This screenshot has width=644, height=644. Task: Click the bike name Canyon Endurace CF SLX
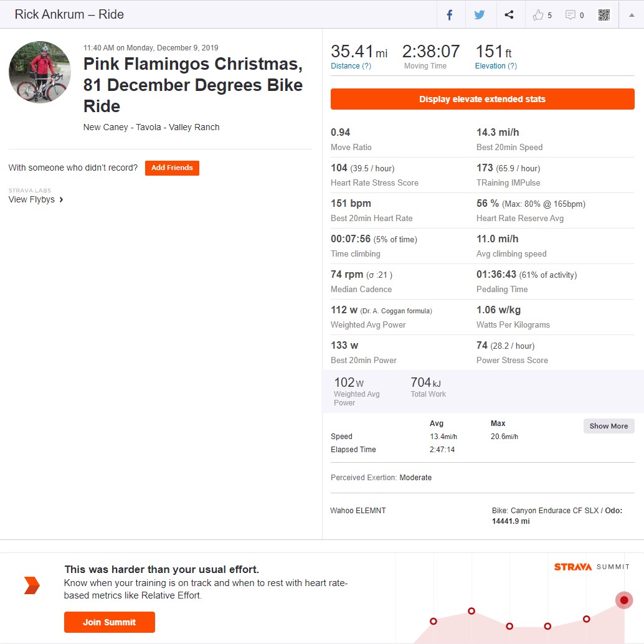(554, 511)
